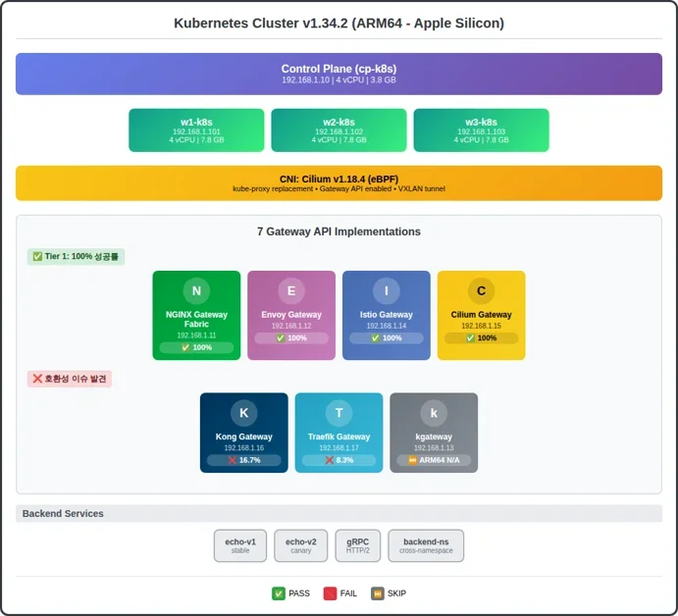Select the Control Plane (cp-k8s) banner
The width and height of the screenshot is (678, 616).
click(339, 74)
